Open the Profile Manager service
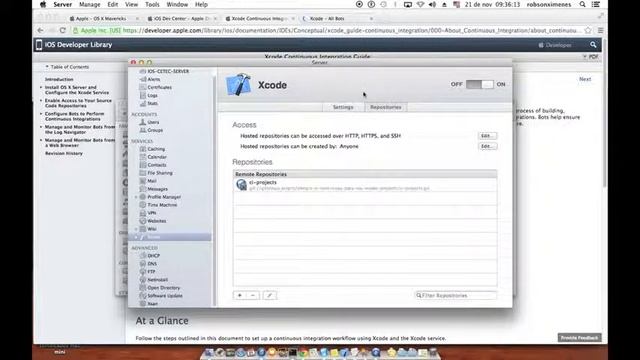 click(x=164, y=197)
